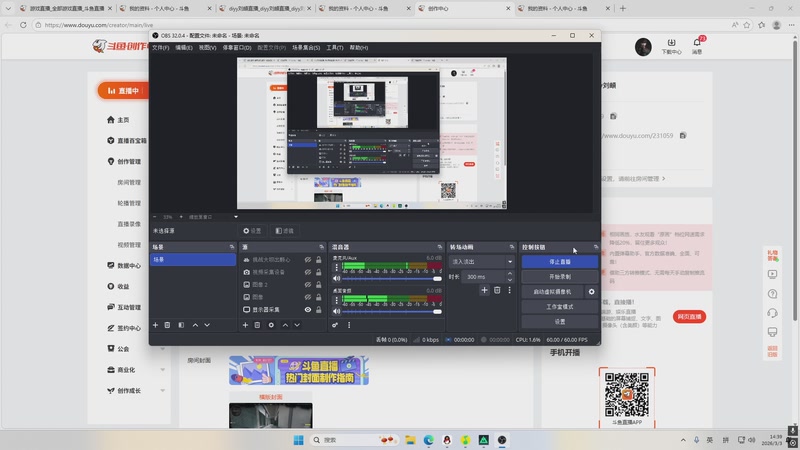
Task: Adjust the 麦克风/Aux volume slider
Action: (x=392, y=279)
